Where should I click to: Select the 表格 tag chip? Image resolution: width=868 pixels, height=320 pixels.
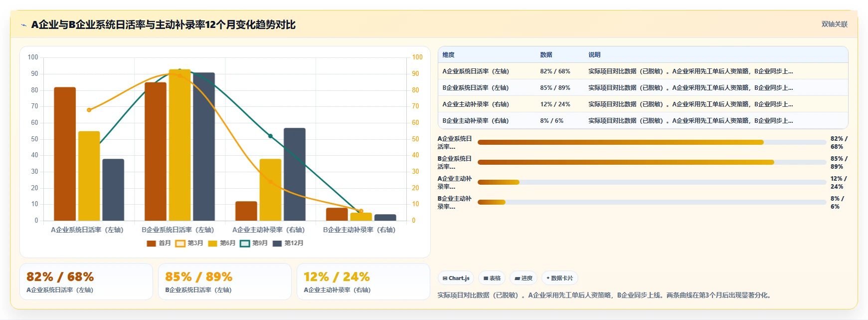pos(492,278)
